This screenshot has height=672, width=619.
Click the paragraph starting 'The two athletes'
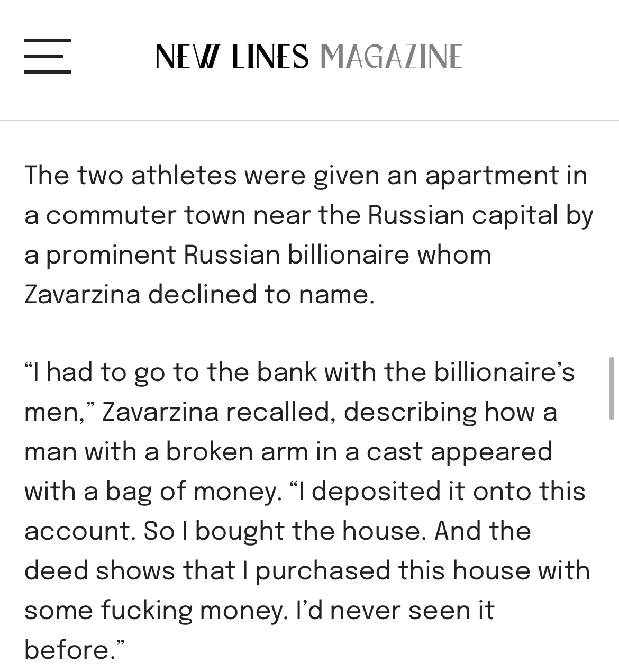pos(309,235)
